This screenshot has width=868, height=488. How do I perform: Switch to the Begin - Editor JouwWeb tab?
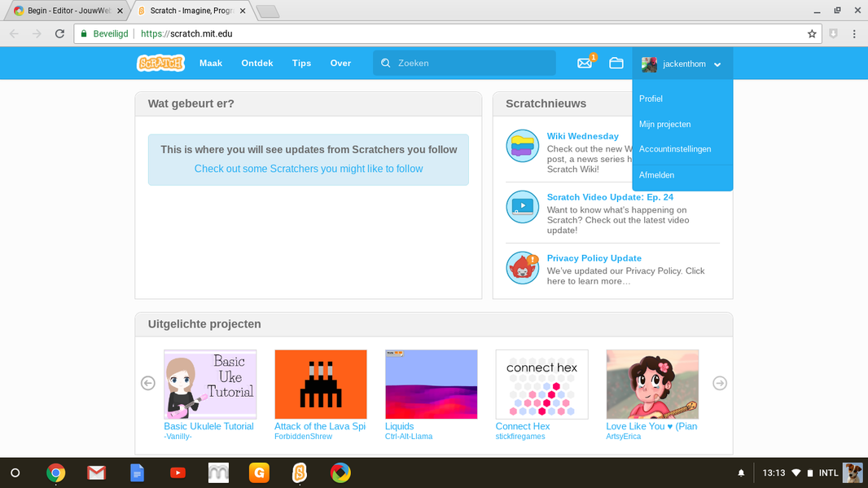pyautogui.click(x=67, y=11)
